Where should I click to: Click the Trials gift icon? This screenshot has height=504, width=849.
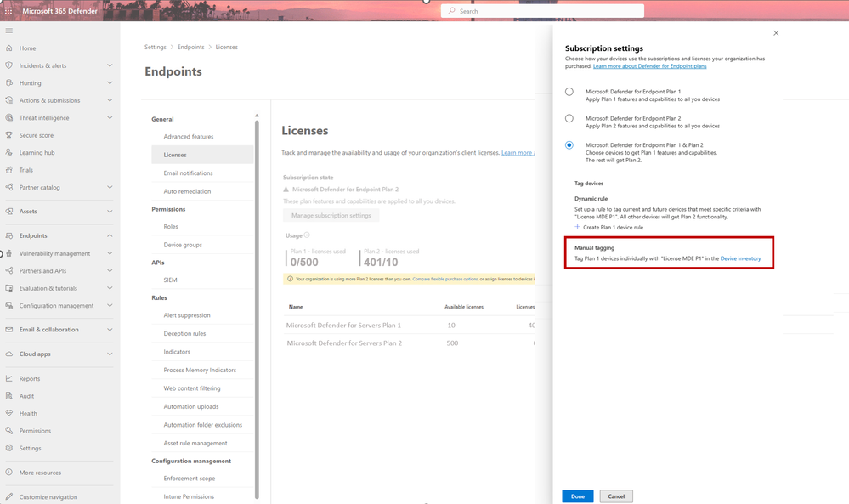9,170
